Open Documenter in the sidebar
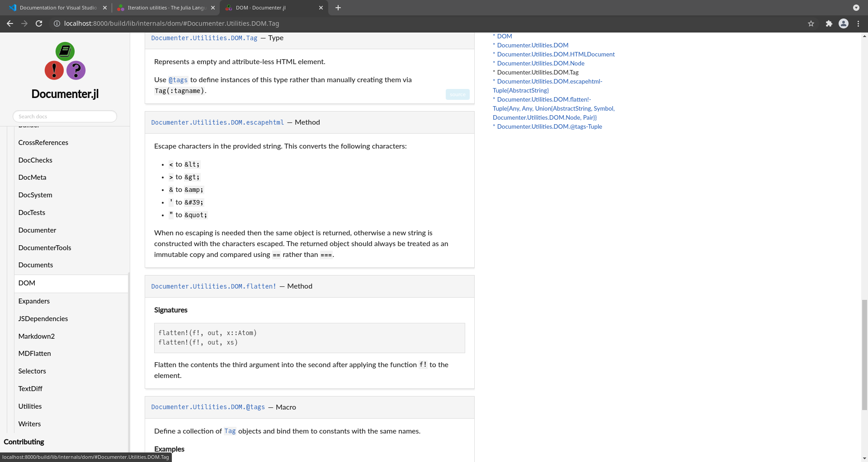 click(x=38, y=230)
